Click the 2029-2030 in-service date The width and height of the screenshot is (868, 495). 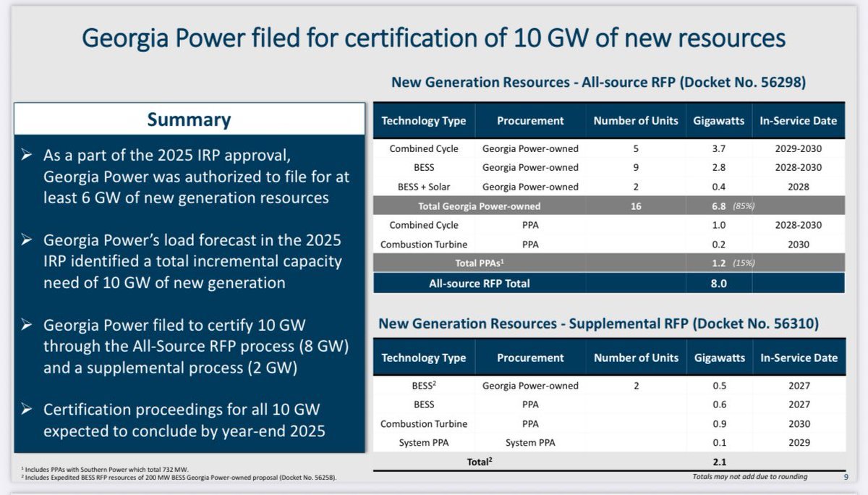(x=798, y=148)
